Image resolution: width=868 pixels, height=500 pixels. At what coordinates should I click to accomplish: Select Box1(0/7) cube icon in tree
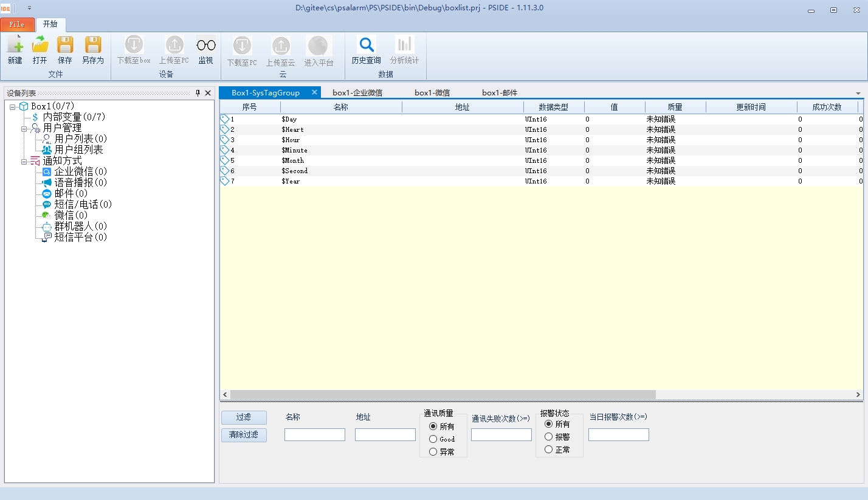coord(24,106)
